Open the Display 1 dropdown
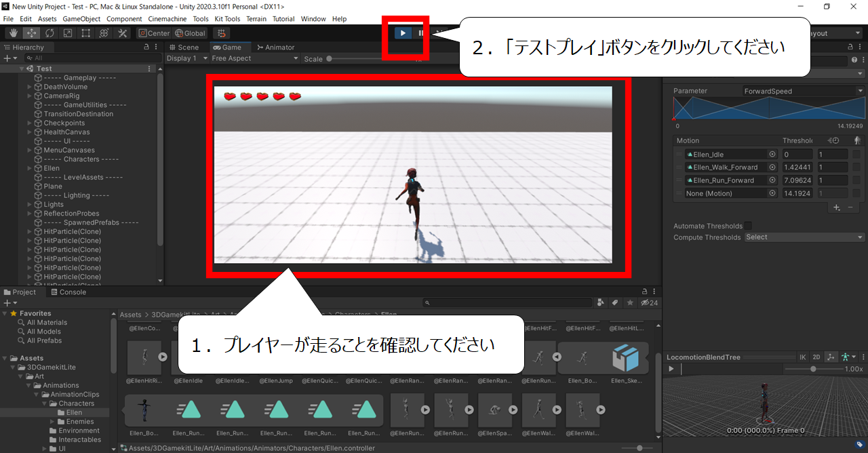Viewport: 868px width, 453px height. click(x=186, y=58)
